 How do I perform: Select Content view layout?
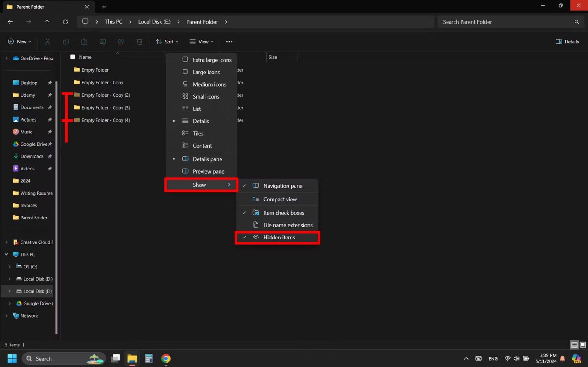click(202, 145)
